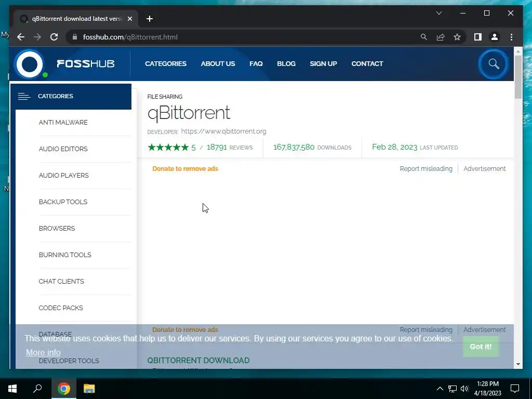Viewport: 532px width, 399px height.
Task: Go back using browser back arrow
Action: (x=21, y=37)
